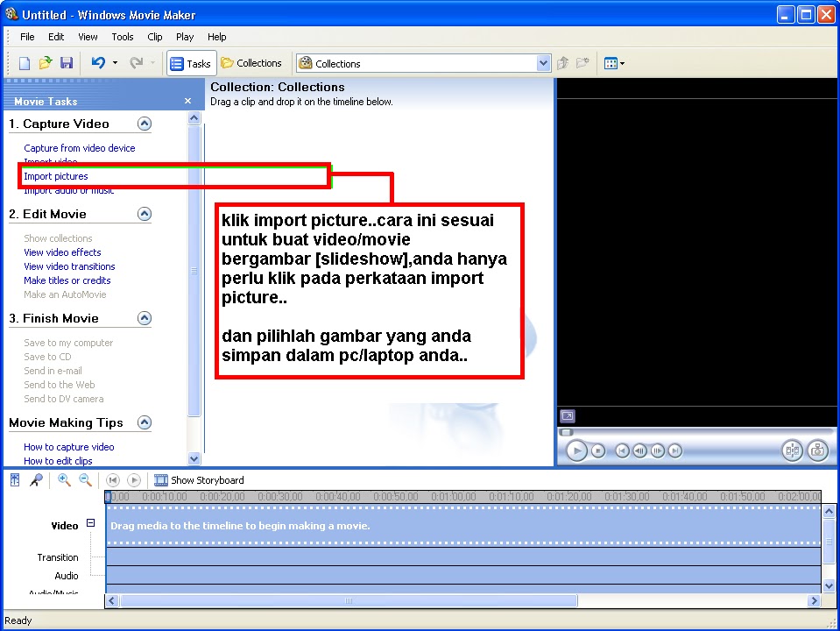Open the Edit menu
The width and height of the screenshot is (840, 631).
click(x=56, y=37)
